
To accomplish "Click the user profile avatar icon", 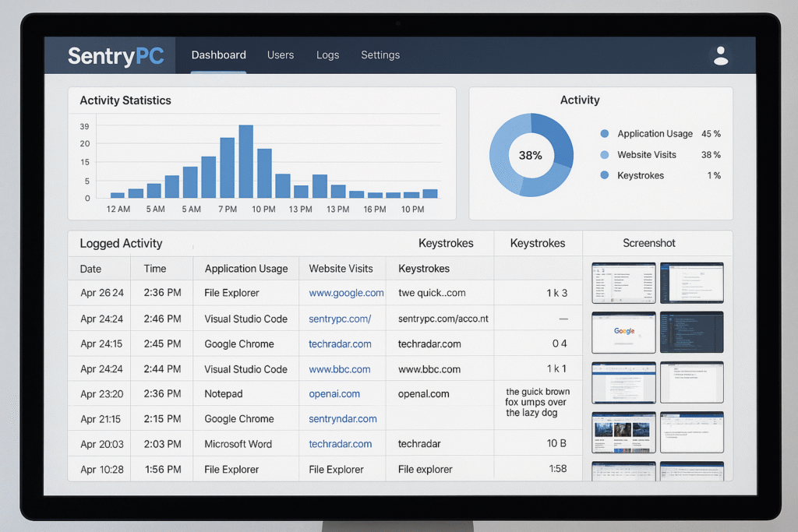I will (721, 55).
